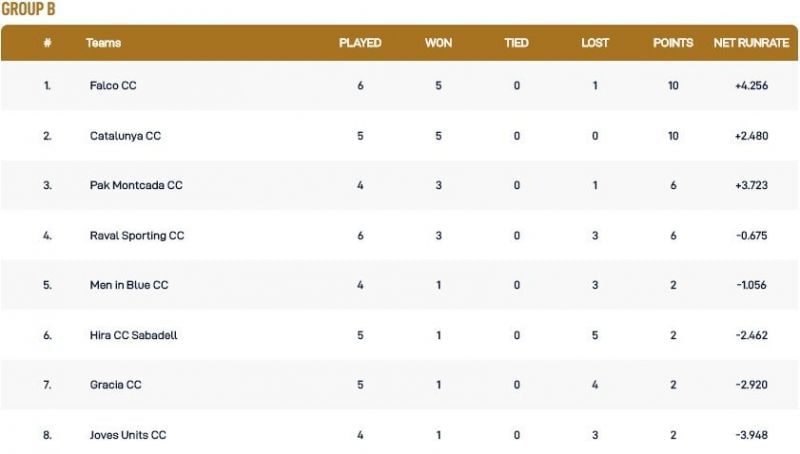This screenshot has height=454, width=800.
Task: Select Pak Montcada CC team name
Action: [x=136, y=186]
